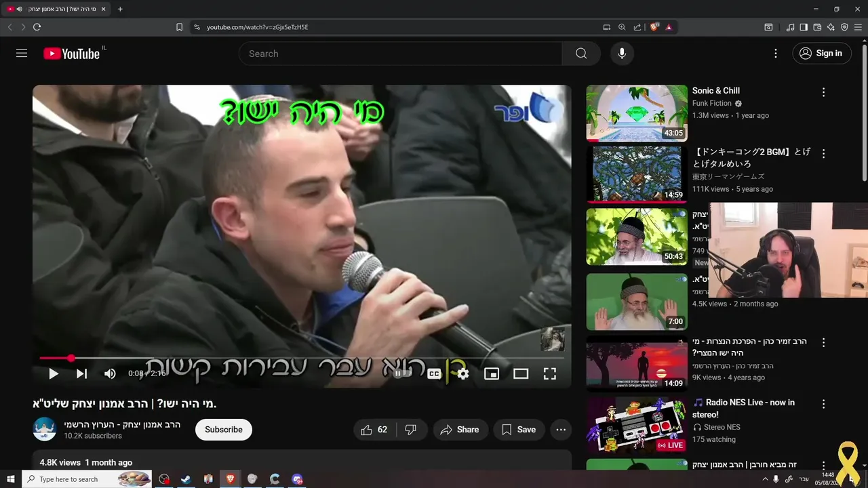Open the 14:59 Donkey Kong BGM thumbnail
Image resolution: width=868 pixels, height=488 pixels.
coord(637,175)
